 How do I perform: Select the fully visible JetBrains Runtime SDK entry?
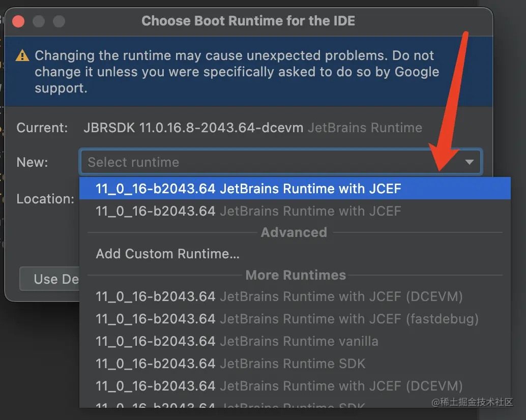point(295,364)
